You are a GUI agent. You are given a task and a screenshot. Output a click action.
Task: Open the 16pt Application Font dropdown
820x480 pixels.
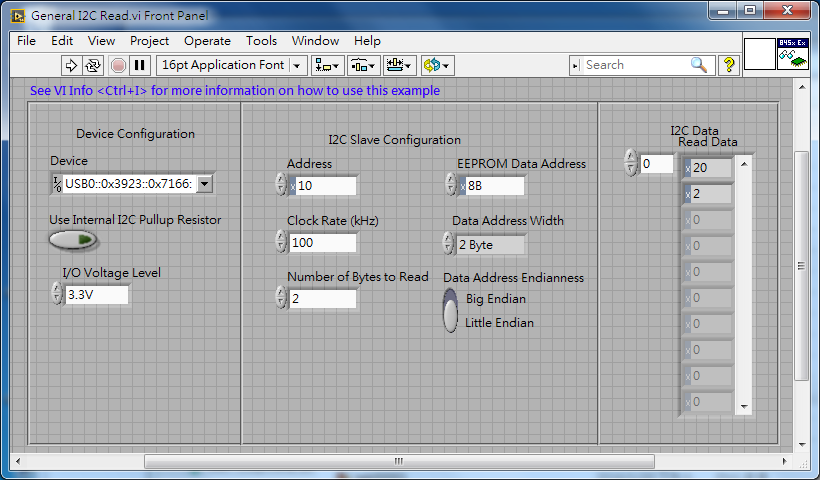[232, 65]
